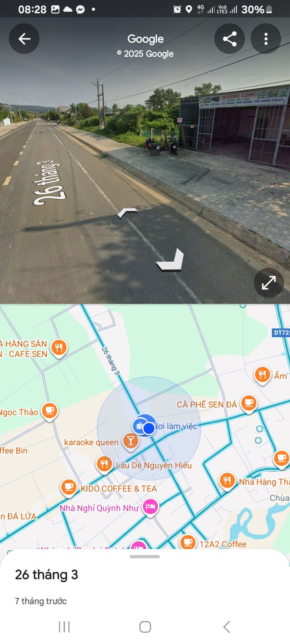This screenshot has width=290, height=644.
Task: Tap the Ngọc Thảo cafe marker
Action: pos(50,411)
